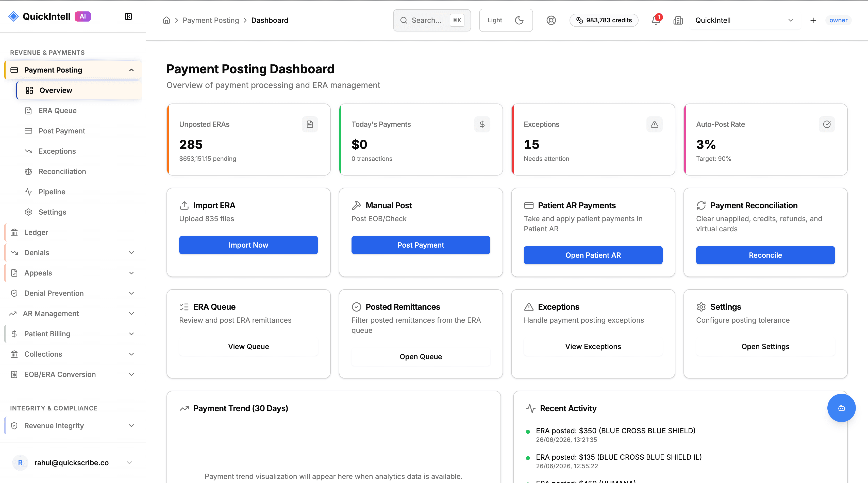This screenshot has width=868, height=483.
Task: Select Overview in the sidebar
Action: click(x=79, y=90)
